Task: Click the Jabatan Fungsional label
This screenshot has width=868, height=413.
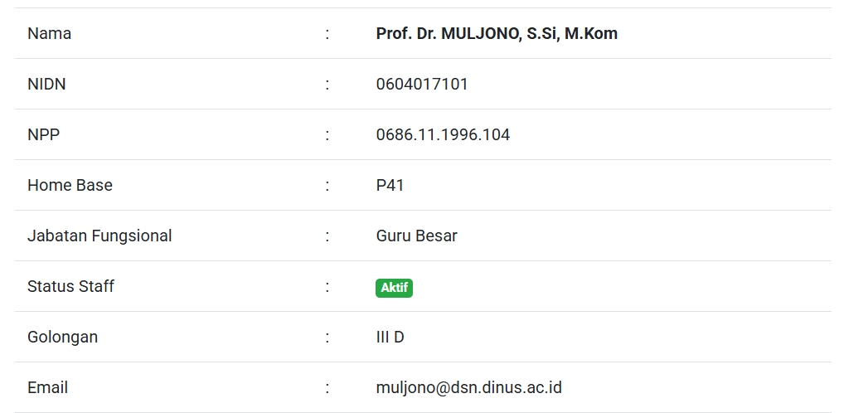Action: (x=99, y=236)
